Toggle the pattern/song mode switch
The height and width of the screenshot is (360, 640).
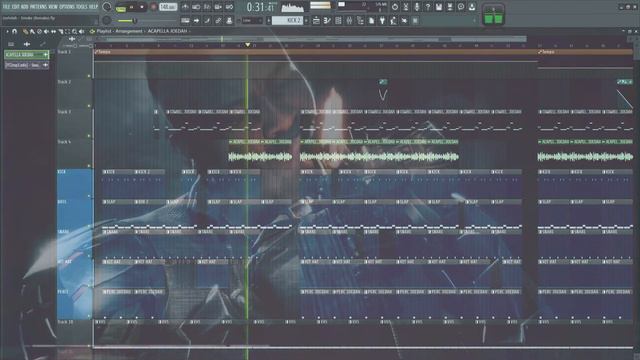tap(121, 9)
